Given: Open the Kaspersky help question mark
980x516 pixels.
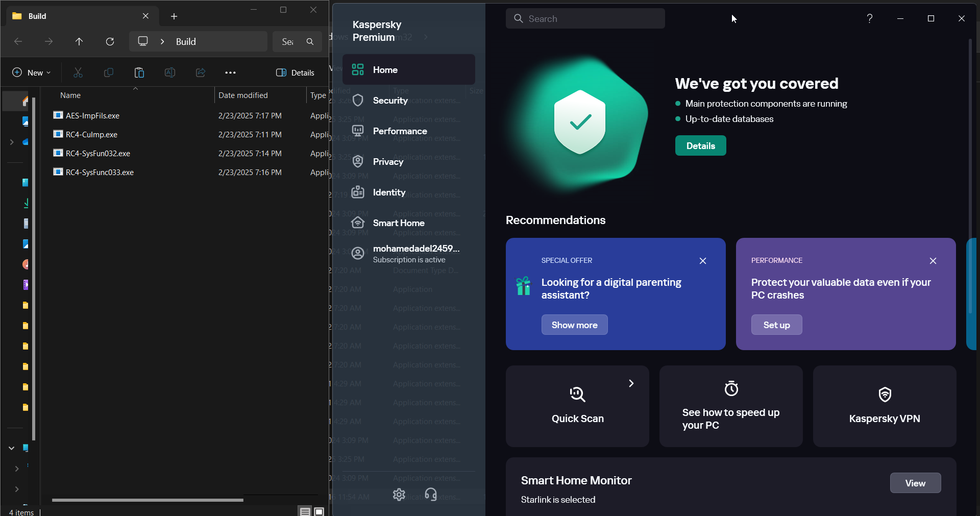Looking at the screenshot, I should [x=870, y=18].
